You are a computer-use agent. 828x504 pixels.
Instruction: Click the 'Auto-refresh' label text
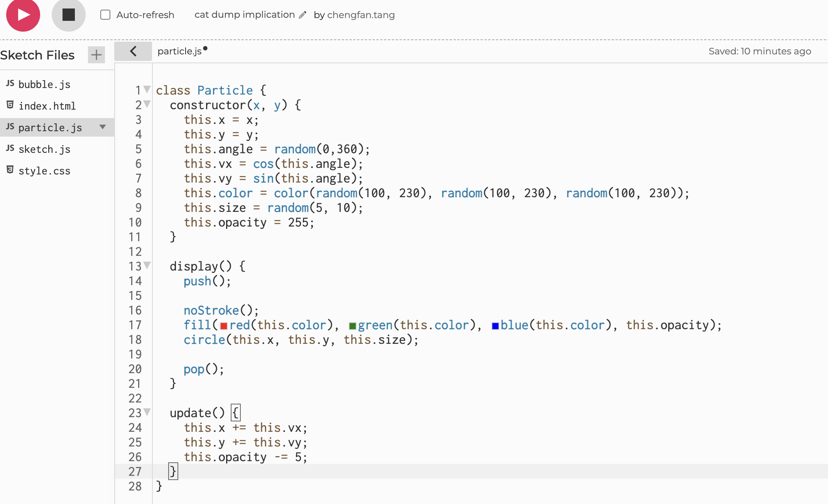pos(145,15)
